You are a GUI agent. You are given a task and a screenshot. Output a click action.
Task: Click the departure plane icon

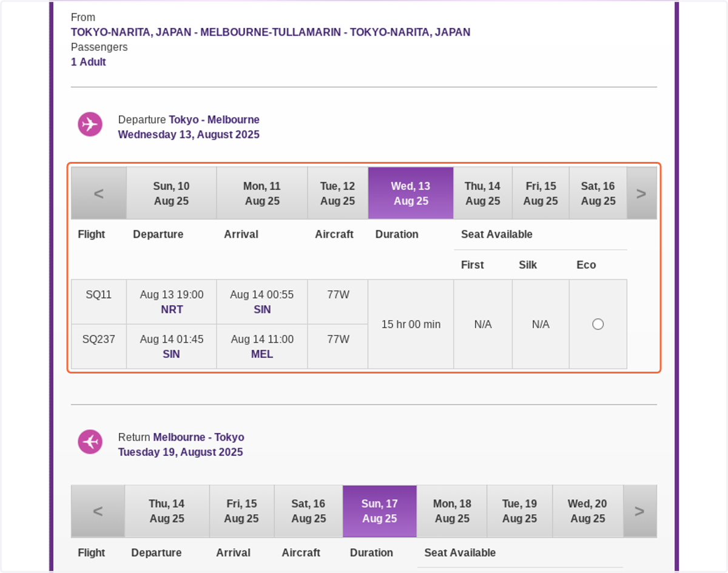90,124
